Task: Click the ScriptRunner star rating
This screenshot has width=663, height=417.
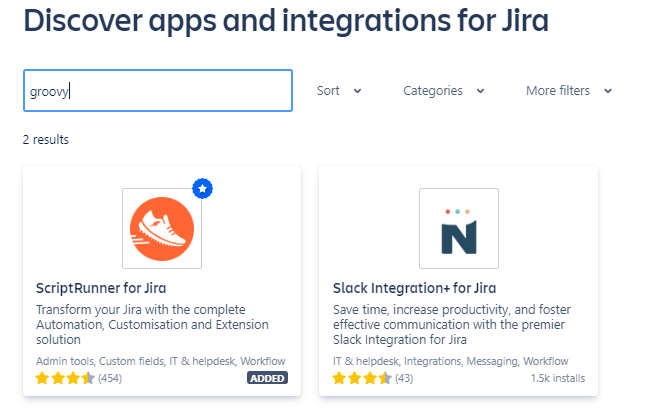Action: tap(65, 378)
